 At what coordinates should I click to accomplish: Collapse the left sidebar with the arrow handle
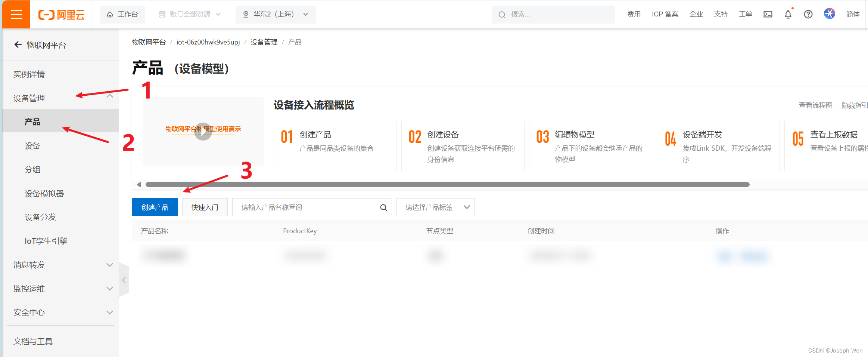[x=124, y=280]
